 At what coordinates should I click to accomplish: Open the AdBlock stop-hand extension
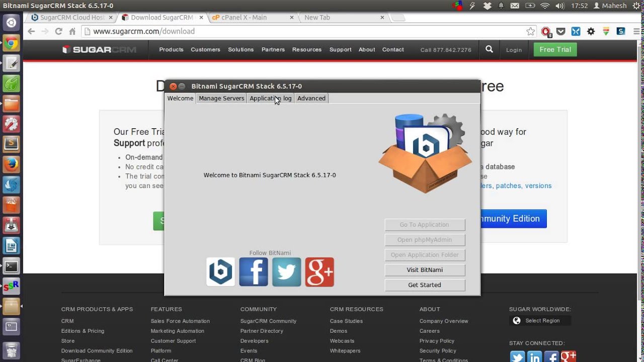click(x=546, y=32)
